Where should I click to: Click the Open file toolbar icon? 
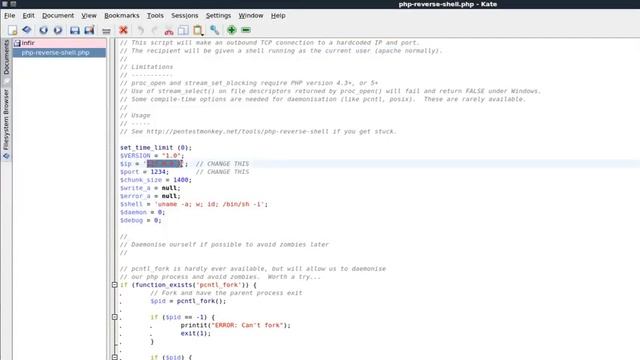(27, 30)
